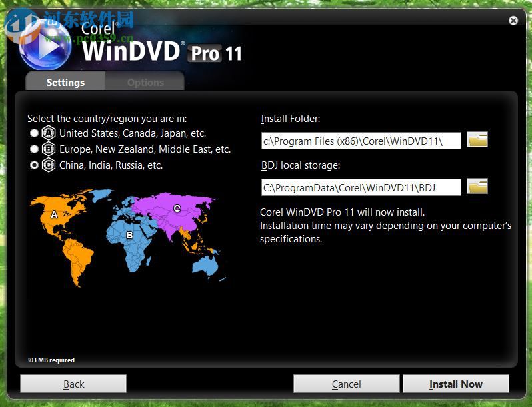Click the region B hexagon badge icon
Image resolution: width=532 pixels, height=407 pixels.
point(49,149)
